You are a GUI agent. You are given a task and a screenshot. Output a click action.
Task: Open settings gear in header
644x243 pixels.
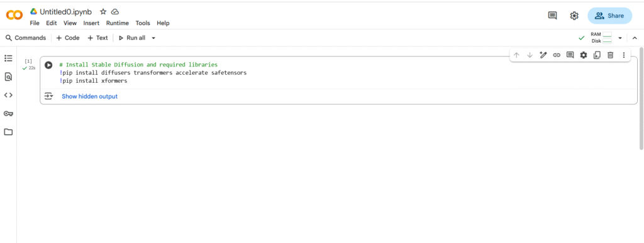574,16
